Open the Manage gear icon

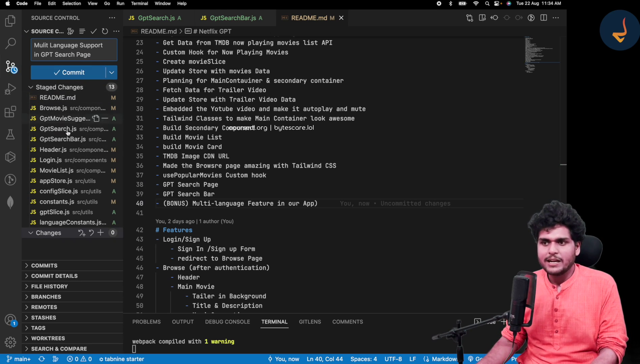[10, 342]
